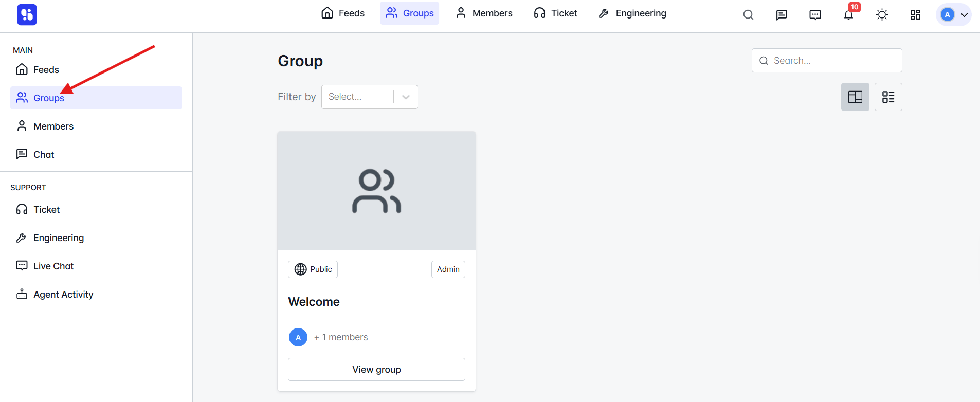Select Groups in the left sidebar
This screenshot has width=980, height=402.
(x=96, y=98)
